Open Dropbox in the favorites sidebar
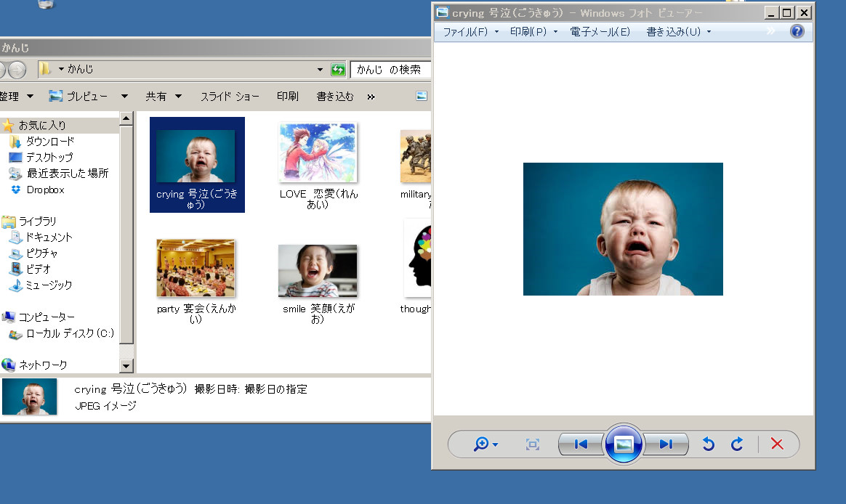This screenshot has height=504, width=846. click(45, 190)
